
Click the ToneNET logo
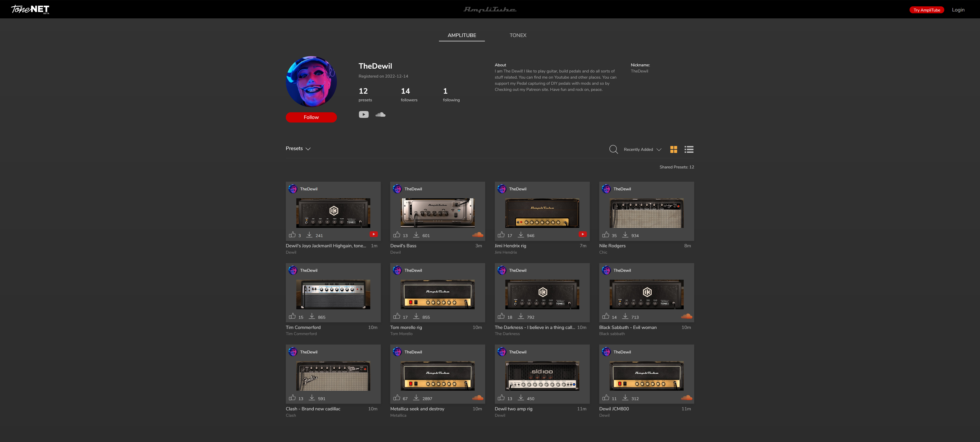(30, 9)
